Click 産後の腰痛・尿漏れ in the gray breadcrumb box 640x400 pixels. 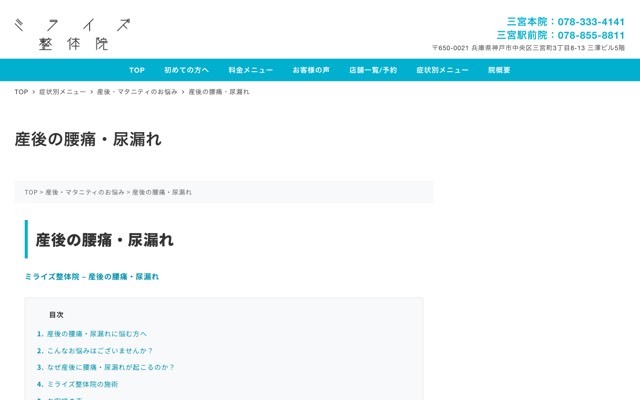(162, 192)
